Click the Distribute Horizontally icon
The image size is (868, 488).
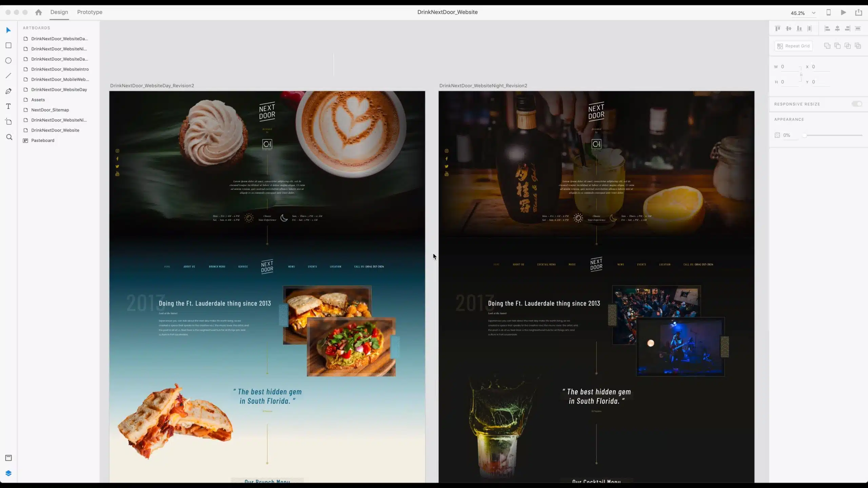(858, 28)
